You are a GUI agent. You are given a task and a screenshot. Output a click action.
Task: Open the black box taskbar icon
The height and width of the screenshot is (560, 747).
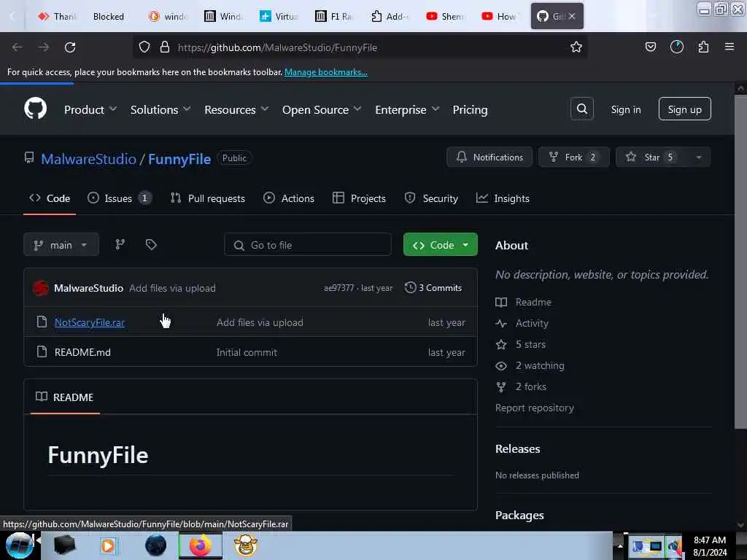pos(65,545)
